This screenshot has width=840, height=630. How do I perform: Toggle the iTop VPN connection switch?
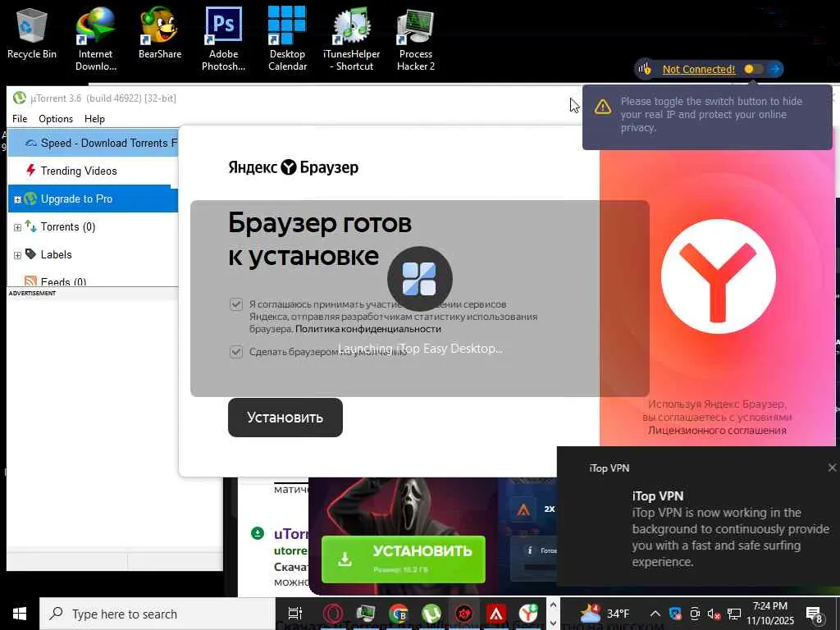click(753, 69)
